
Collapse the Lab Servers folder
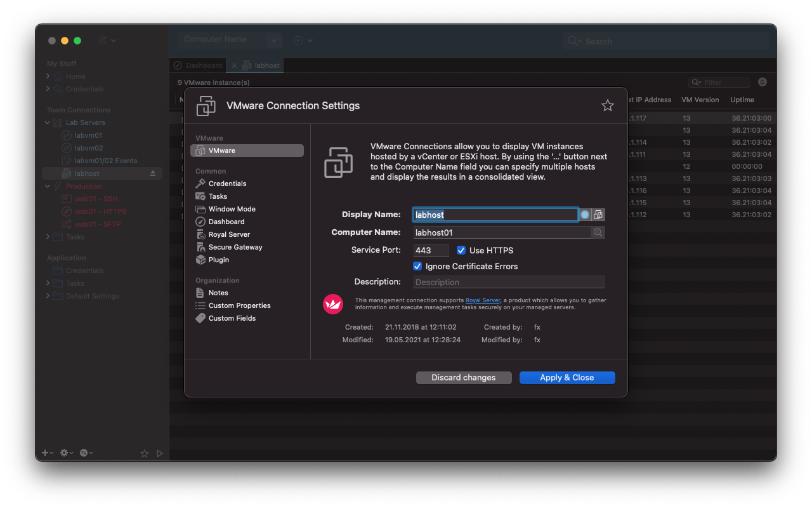47,122
